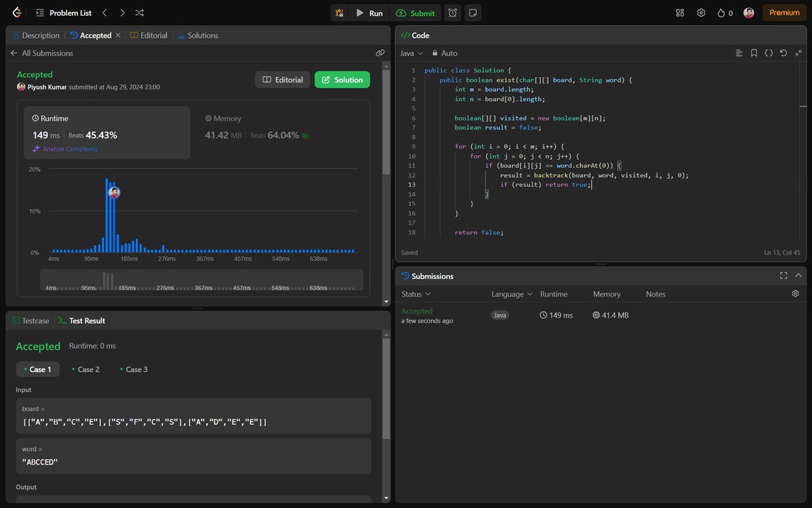Select Case 3 test case
This screenshot has width=812, height=508.
coord(133,369)
